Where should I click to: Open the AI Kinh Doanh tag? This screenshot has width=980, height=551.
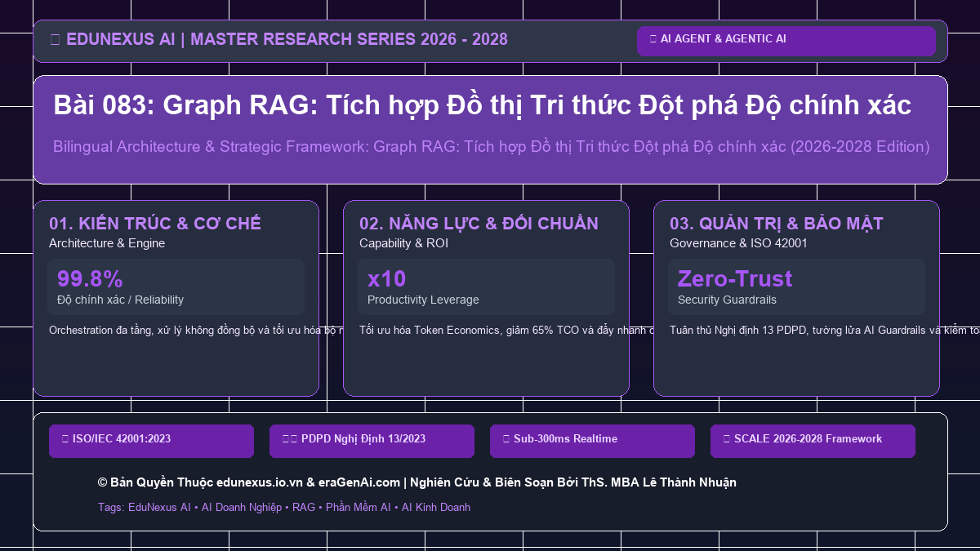click(436, 507)
